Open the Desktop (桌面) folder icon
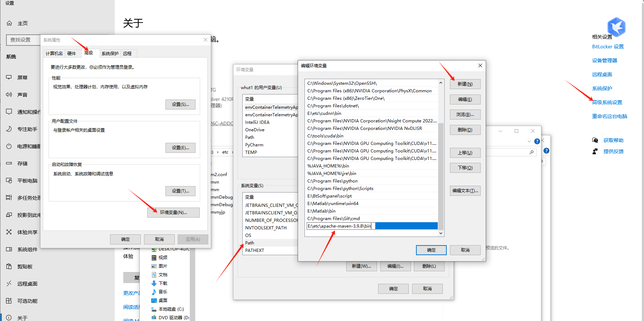 [x=154, y=301]
